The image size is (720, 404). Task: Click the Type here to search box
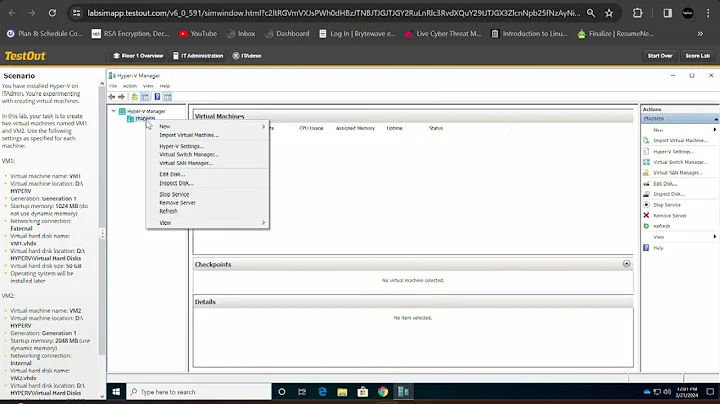pos(199,392)
